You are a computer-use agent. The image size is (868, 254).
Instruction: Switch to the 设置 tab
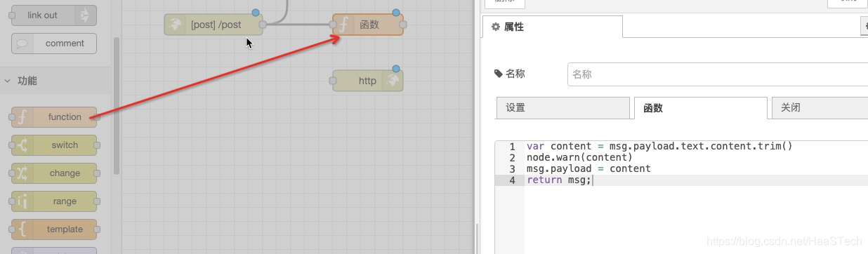point(563,108)
